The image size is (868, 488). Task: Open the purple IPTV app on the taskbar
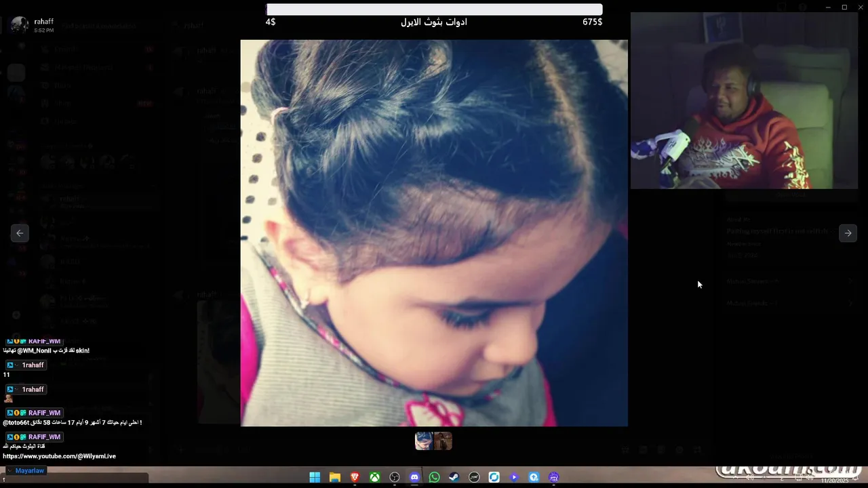(554, 477)
